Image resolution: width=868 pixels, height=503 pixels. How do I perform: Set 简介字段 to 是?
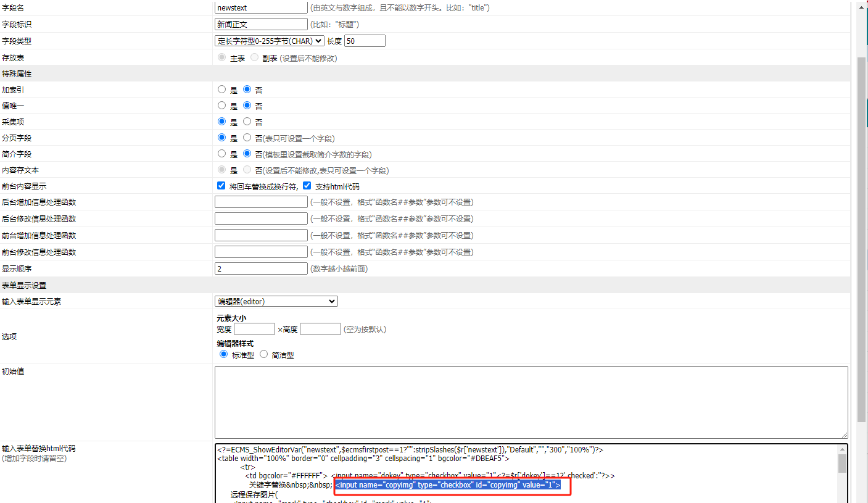click(x=222, y=154)
